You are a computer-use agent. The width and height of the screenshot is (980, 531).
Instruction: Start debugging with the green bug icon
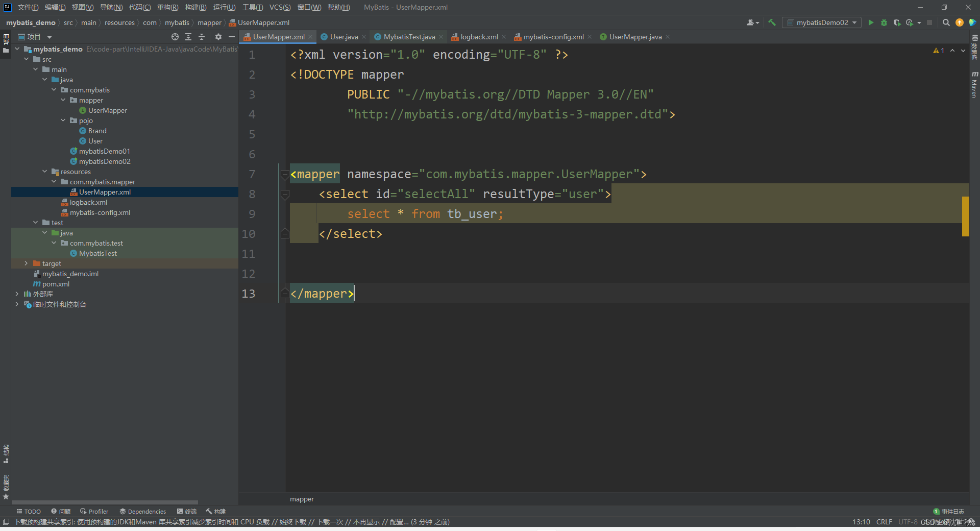[884, 22]
